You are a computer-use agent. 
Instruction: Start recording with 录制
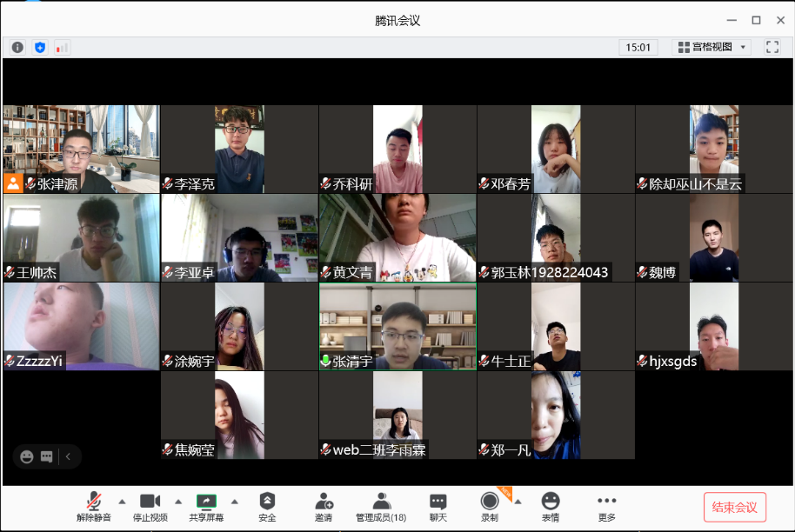click(x=490, y=507)
